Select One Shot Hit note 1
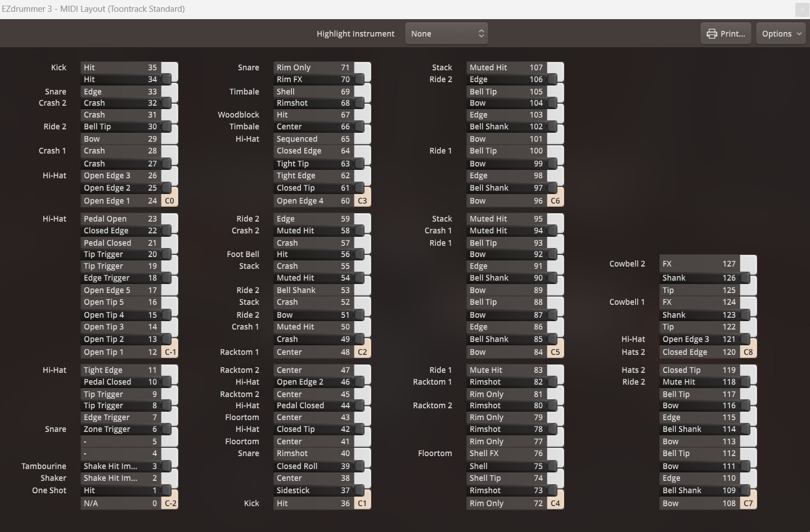The width and height of the screenshot is (810, 532). 120,490
